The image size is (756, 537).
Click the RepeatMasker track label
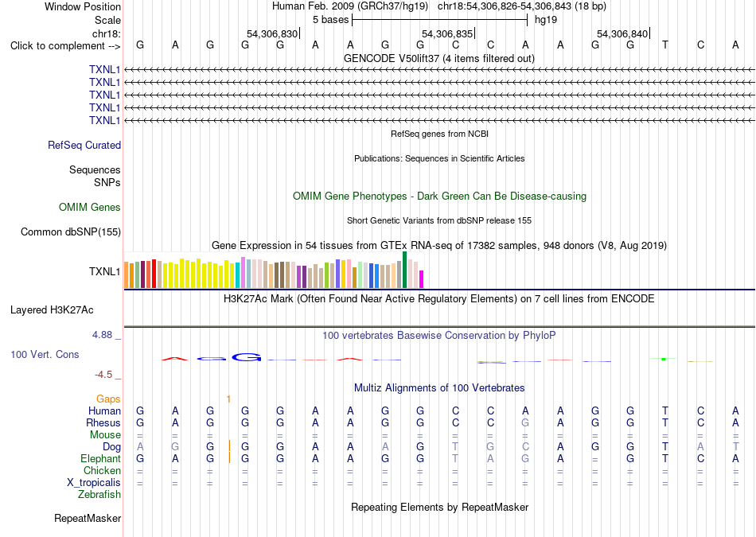point(88,518)
